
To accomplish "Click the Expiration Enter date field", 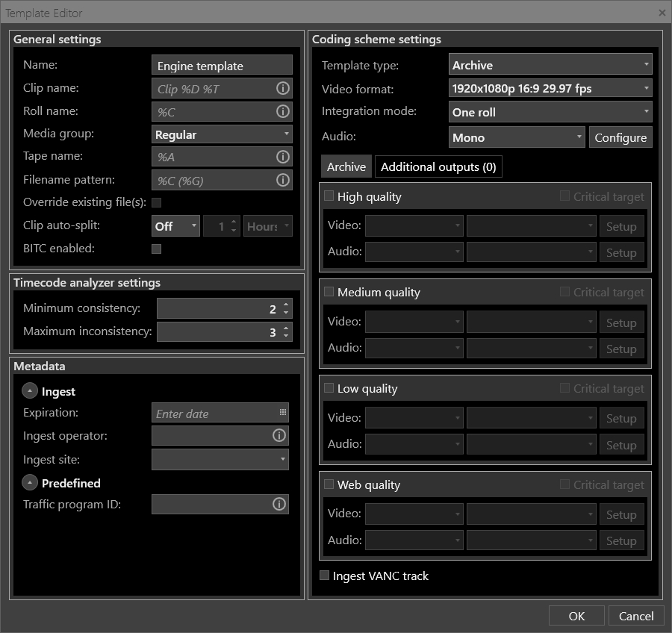I will click(220, 413).
